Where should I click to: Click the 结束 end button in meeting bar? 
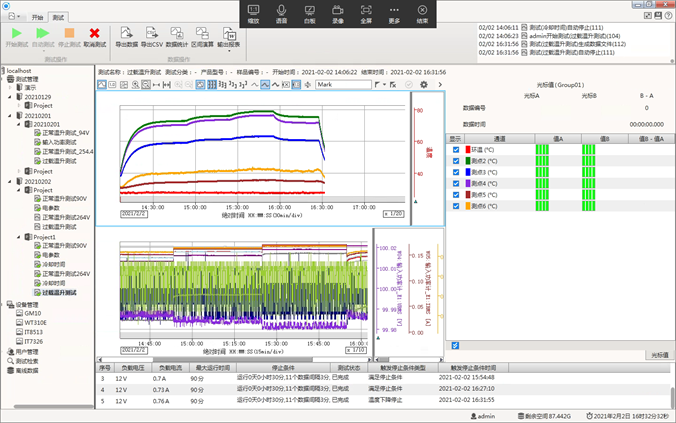point(423,10)
